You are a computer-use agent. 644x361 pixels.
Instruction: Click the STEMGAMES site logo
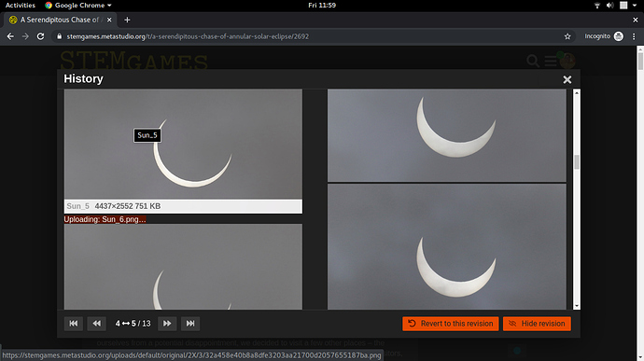133,62
